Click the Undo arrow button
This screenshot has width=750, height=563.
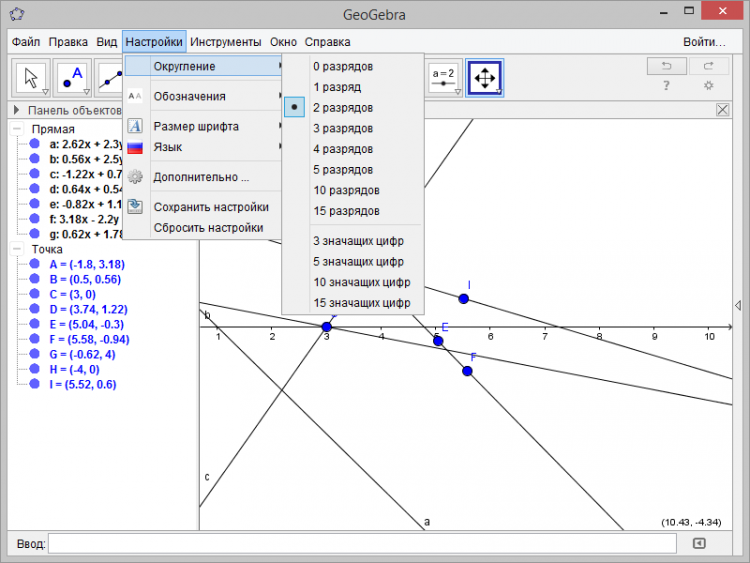coord(666,66)
